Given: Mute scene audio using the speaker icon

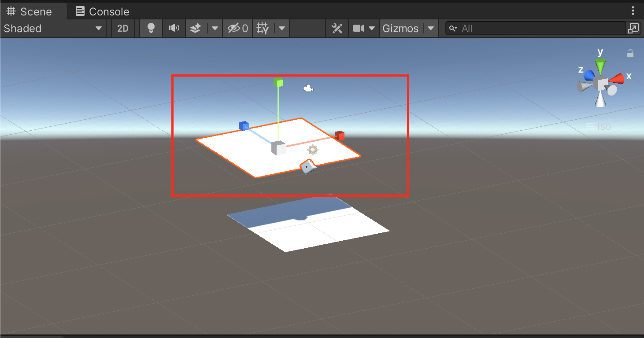Looking at the screenshot, I should (x=174, y=29).
